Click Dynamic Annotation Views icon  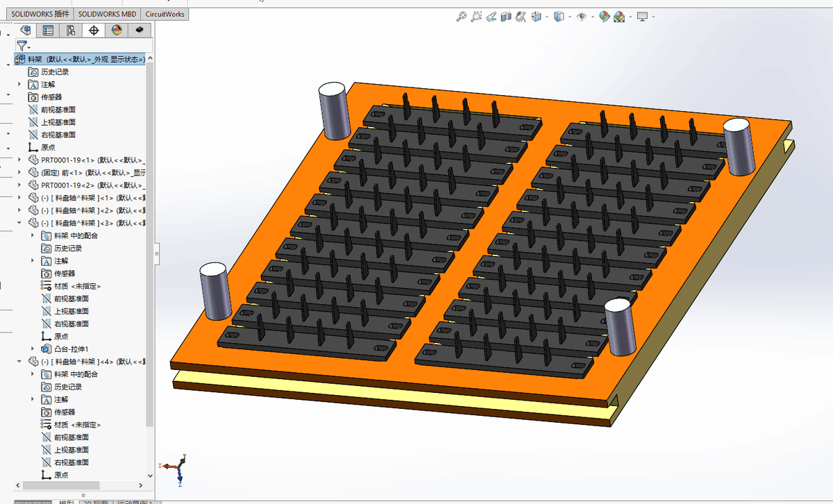(521, 16)
